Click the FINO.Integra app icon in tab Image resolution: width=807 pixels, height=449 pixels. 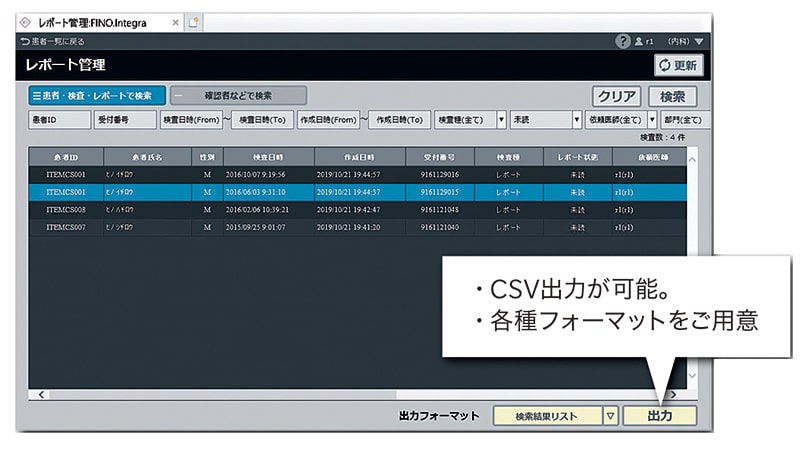(x=25, y=21)
